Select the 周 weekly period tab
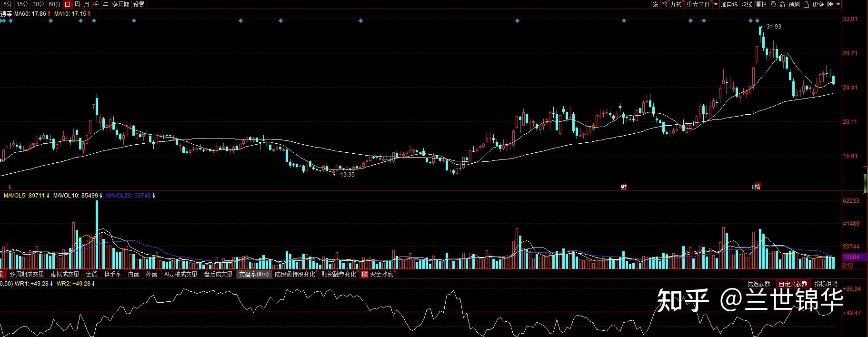 (x=77, y=4)
